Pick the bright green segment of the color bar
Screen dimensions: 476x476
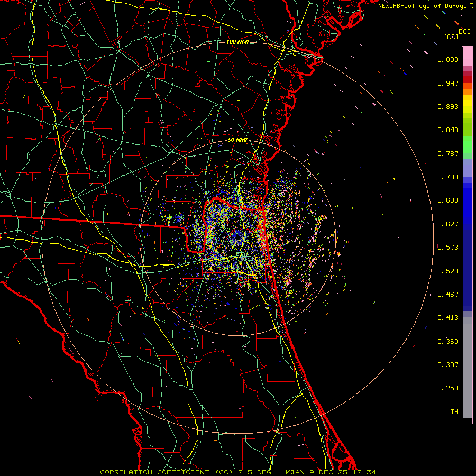(x=467, y=144)
